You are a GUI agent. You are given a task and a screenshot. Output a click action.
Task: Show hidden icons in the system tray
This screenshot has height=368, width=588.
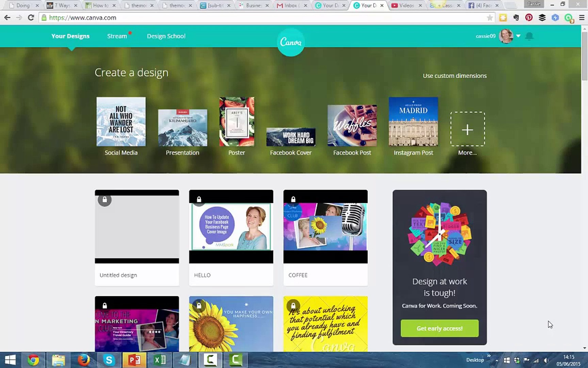(497, 359)
